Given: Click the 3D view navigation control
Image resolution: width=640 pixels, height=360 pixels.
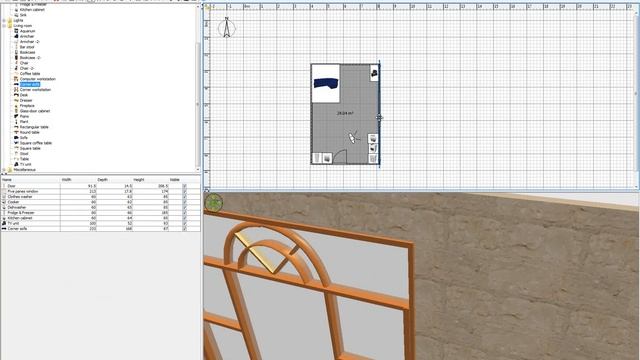Looking at the screenshot, I should pyautogui.click(x=213, y=203).
